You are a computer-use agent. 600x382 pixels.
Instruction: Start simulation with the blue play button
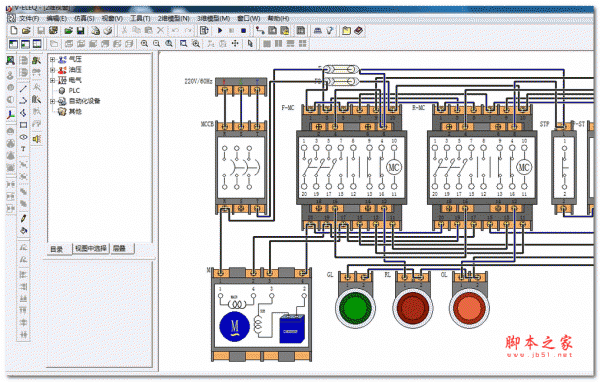tap(220, 31)
